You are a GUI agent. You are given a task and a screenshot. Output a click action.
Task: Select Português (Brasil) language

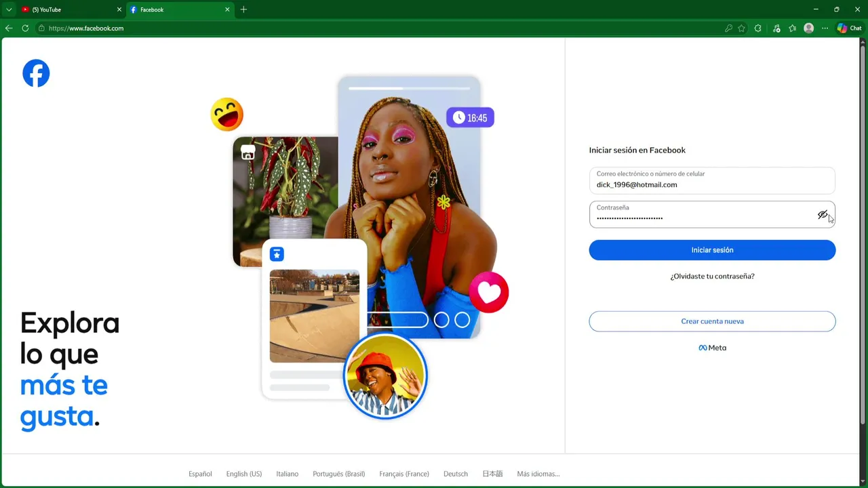(339, 474)
